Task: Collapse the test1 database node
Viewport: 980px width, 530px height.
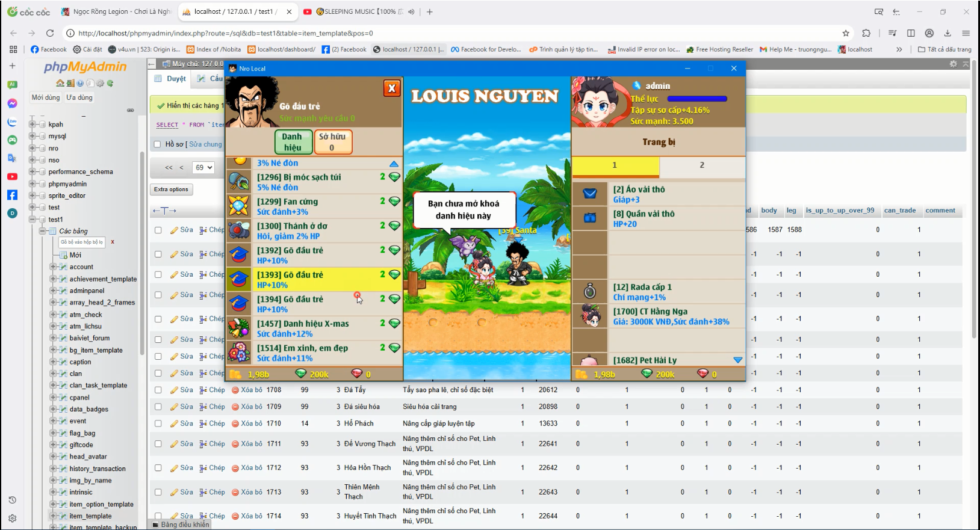Action: pyautogui.click(x=32, y=220)
